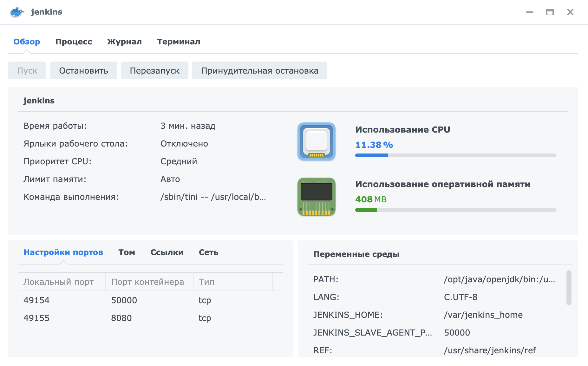This screenshot has height=366, width=588.
Task: Click the environment variables scrollbar
Action: pyautogui.click(x=569, y=287)
